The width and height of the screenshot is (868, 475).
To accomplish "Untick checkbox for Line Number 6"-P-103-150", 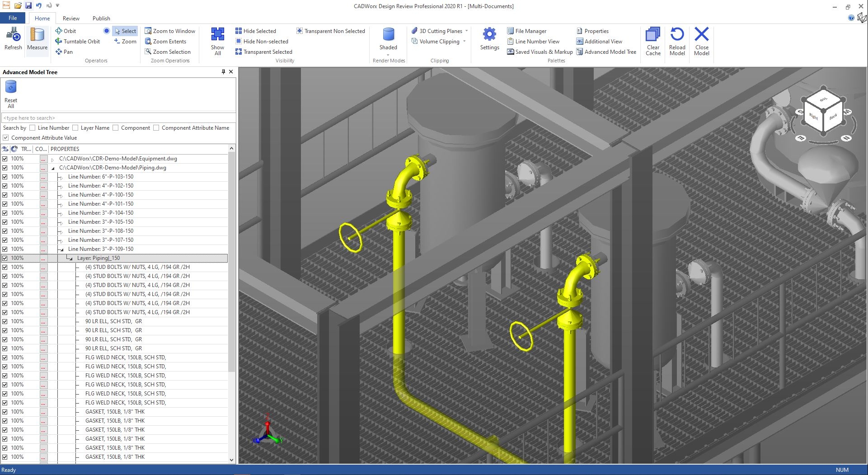I will pos(5,177).
